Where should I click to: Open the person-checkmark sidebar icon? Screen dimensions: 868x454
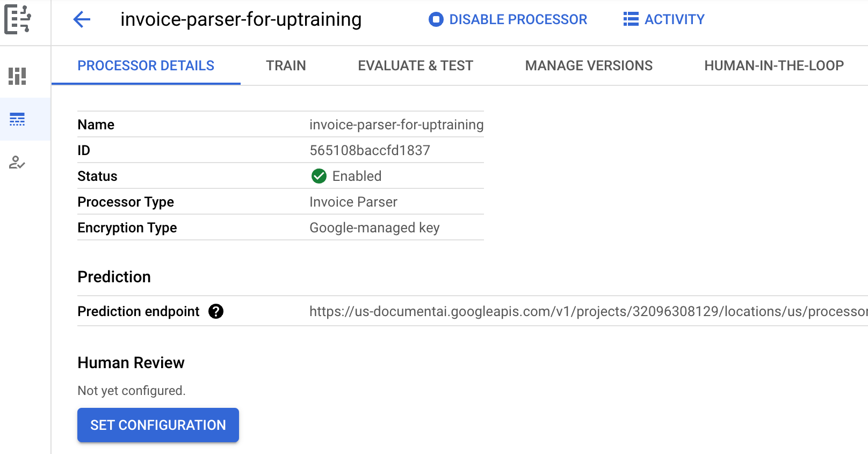click(x=17, y=163)
